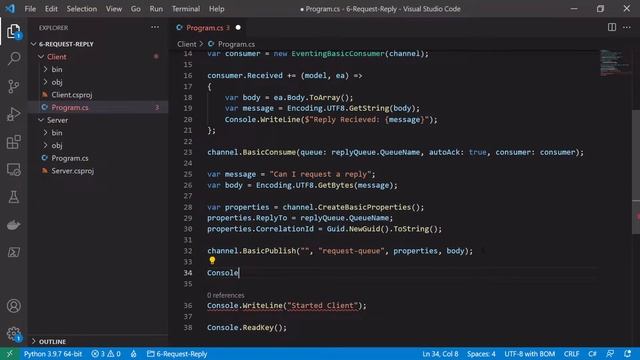The width and height of the screenshot is (640, 360).
Task: Change C# language mode
Action: point(592,354)
